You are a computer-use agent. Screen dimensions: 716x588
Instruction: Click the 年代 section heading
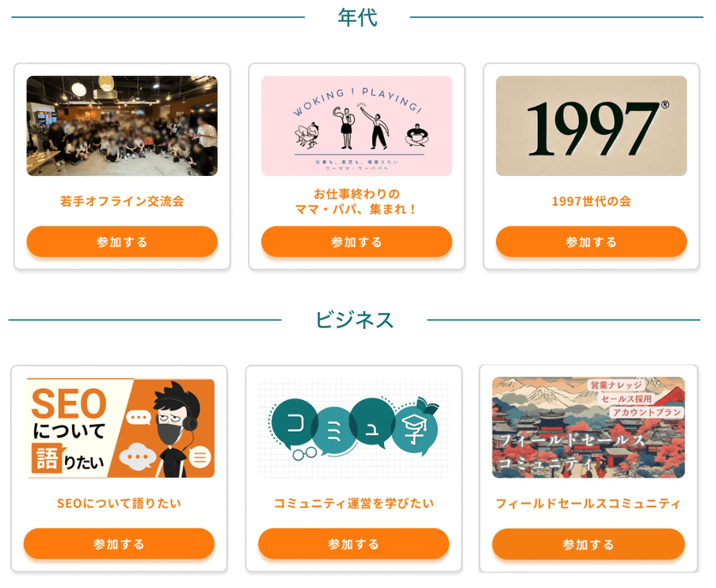coord(357,17)
